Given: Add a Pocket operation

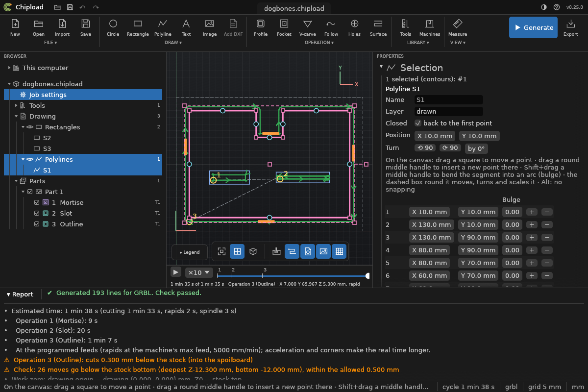Looking at the screenshot, I should [284, 27].
